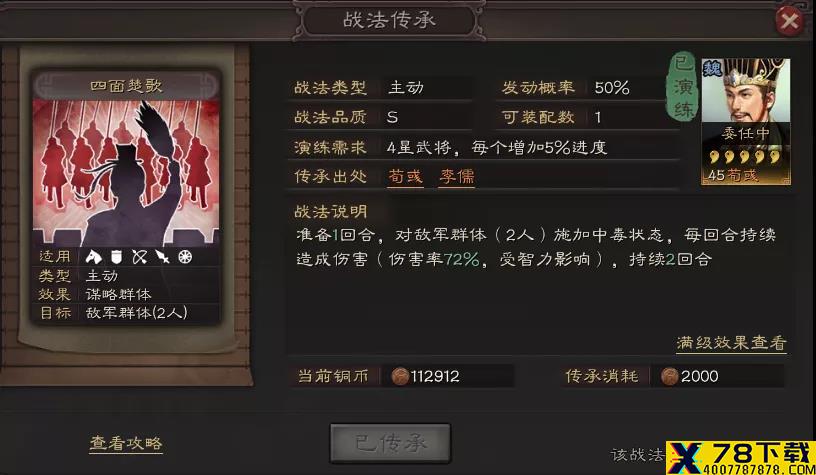Click the cavalry horse troop icon

(x=94, y=256)
